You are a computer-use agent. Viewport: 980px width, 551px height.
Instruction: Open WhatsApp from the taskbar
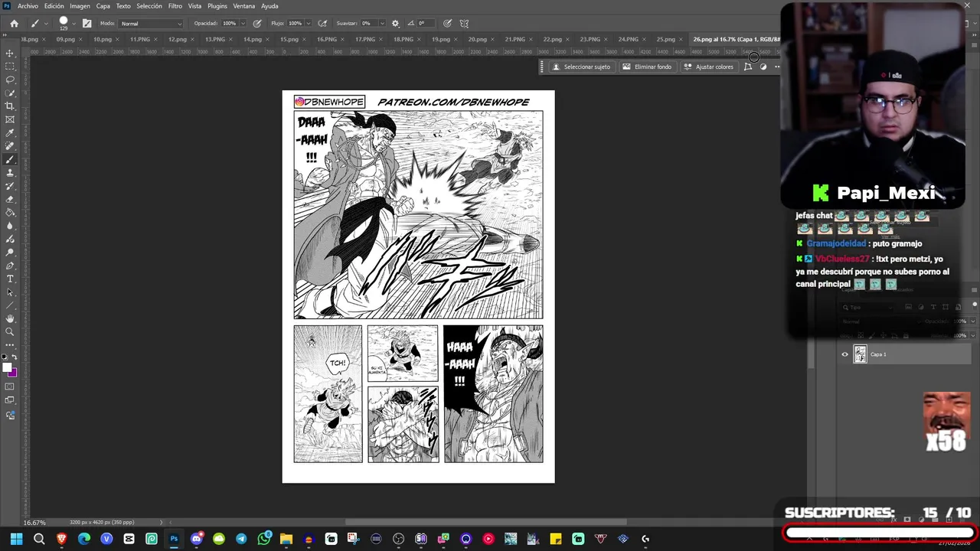pyautogui.click(x=264, y=539)
